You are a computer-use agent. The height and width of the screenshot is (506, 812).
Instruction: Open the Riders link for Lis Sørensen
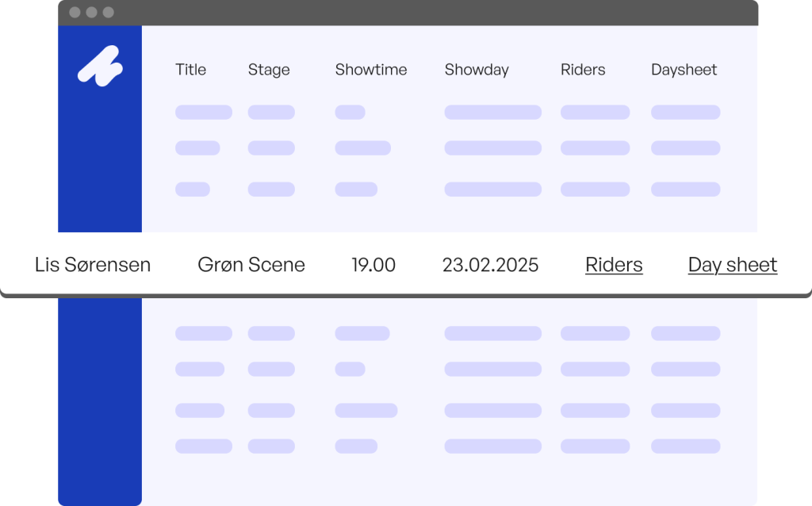[x=614, y=265]
